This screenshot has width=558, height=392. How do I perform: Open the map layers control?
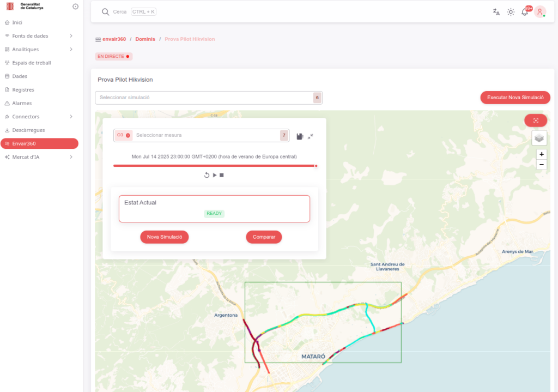(539, 138)
